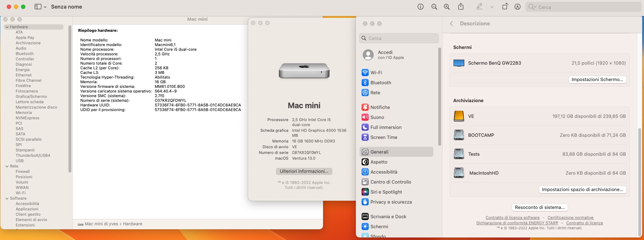Image resolution: width=644 pixels, height=240 pixels.
Task: Select Grafica/Schermo in the hardware list
Action: 31,96
